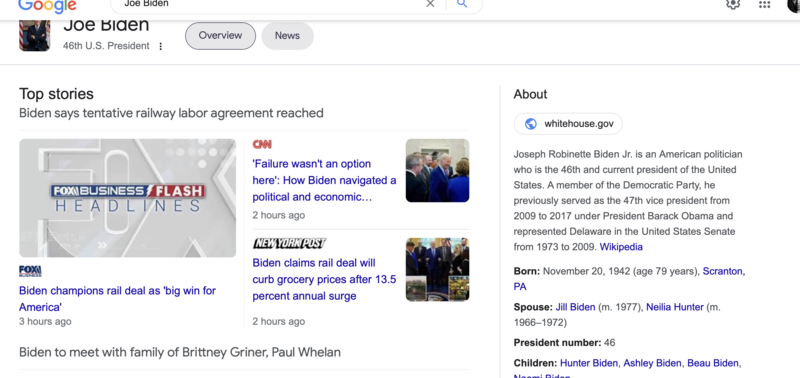Image resolution: width=800 pixels, height=378 pixels.
Task: Click the magnifying glass search icon
Action: click(462, 4)
